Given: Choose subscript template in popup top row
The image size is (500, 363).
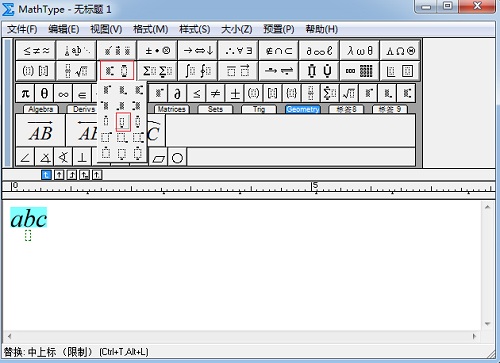Looking at the screenshot, I should (x=122, y=90).
